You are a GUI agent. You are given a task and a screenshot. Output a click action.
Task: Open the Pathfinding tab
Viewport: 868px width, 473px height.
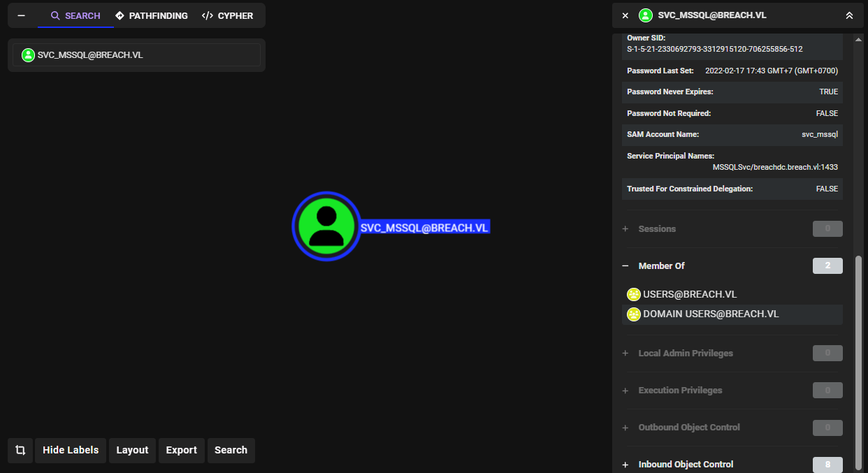click(x=152, y=15)
